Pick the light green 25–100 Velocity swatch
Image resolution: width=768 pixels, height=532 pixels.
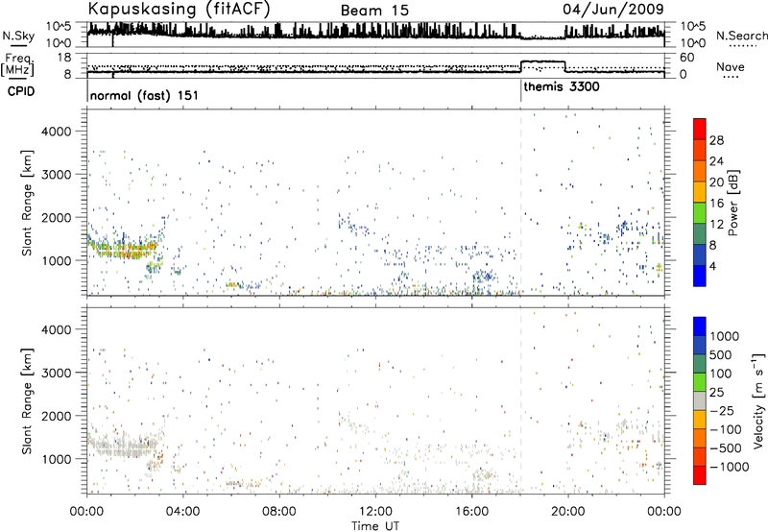click(x=700, y=382)
